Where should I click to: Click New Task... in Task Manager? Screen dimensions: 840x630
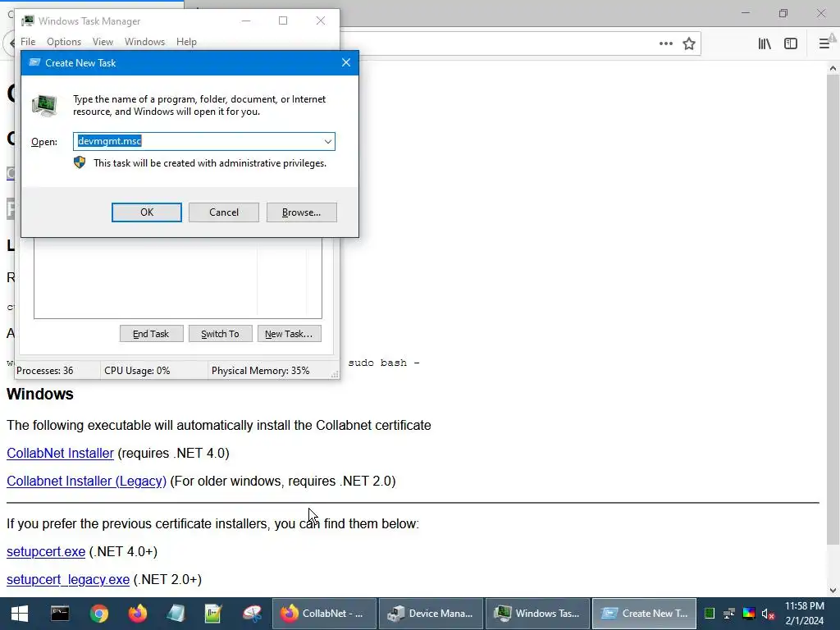(x=289, y=334)
